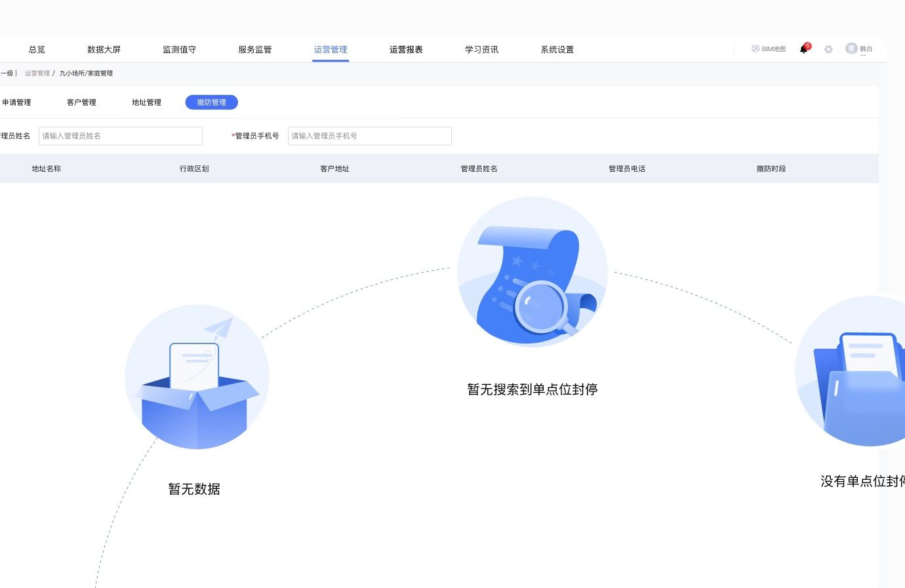Select the 撤防管理 tab
Screen dimensions: 905x588
[x=212, y=102]
